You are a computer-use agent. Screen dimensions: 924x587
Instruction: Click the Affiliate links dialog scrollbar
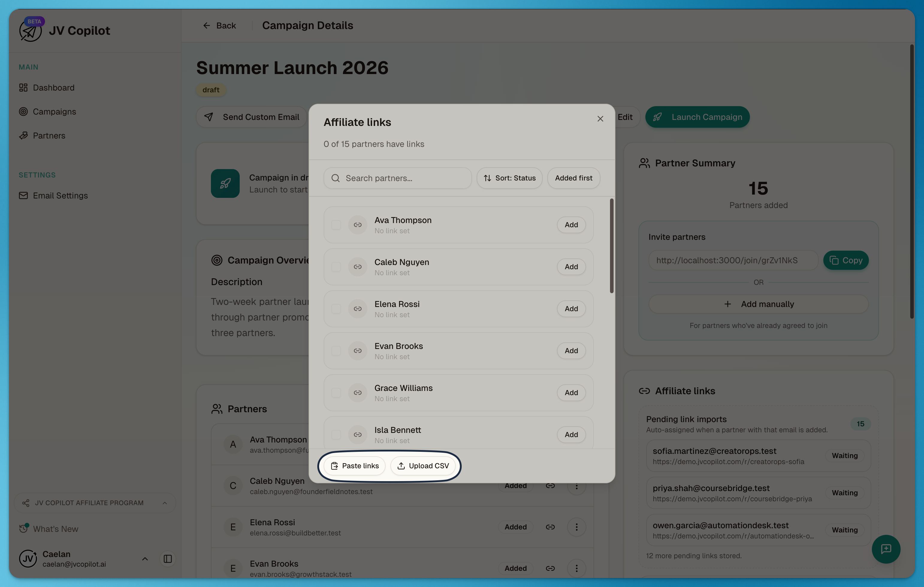612,246
